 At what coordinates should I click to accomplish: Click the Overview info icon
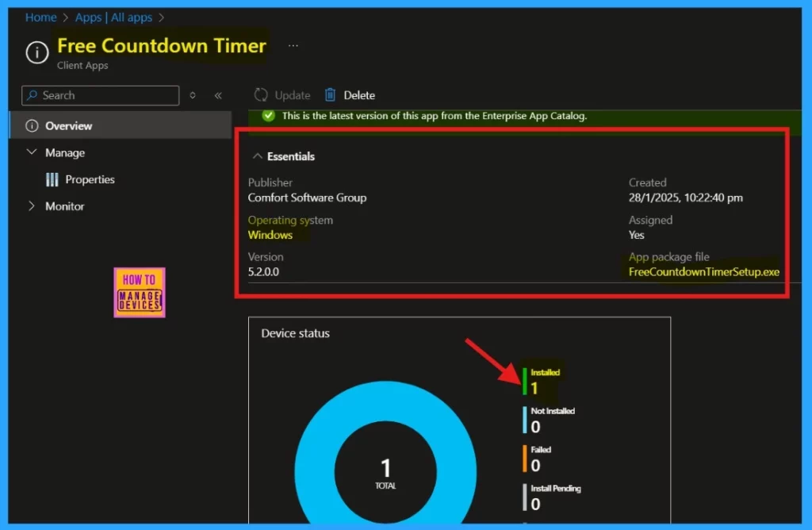[x=32, y=126]
